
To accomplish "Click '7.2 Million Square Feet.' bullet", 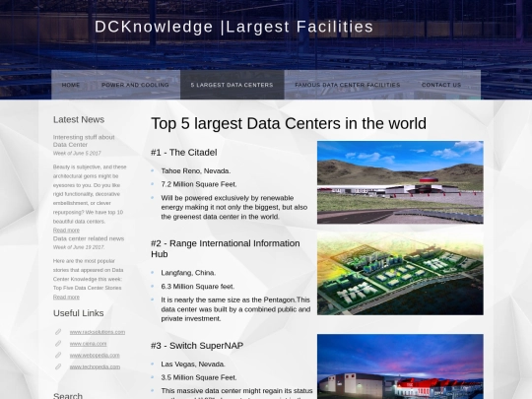I will coord(199,184).
